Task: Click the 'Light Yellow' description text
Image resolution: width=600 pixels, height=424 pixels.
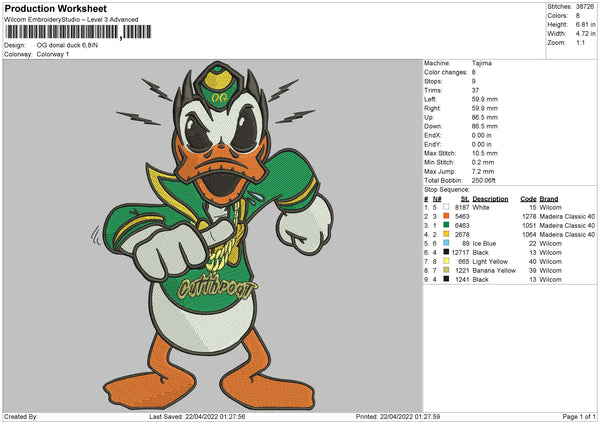Action: pyautogui.click(x=490, y=262)
